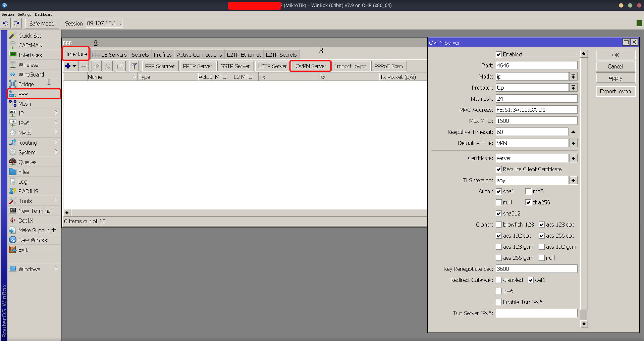This screenshot has height=341, width=644.
Task: Click the blue plus Add button
Action: 68,66
